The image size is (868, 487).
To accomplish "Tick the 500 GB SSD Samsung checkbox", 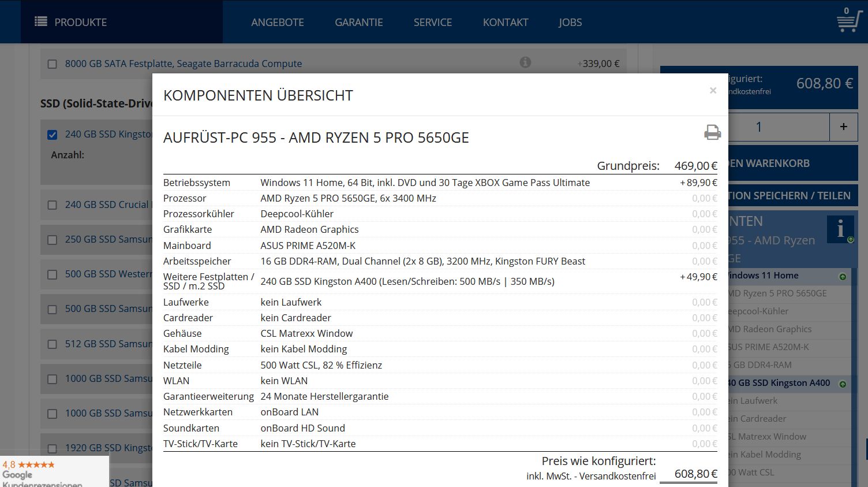I will pos(53,309).
